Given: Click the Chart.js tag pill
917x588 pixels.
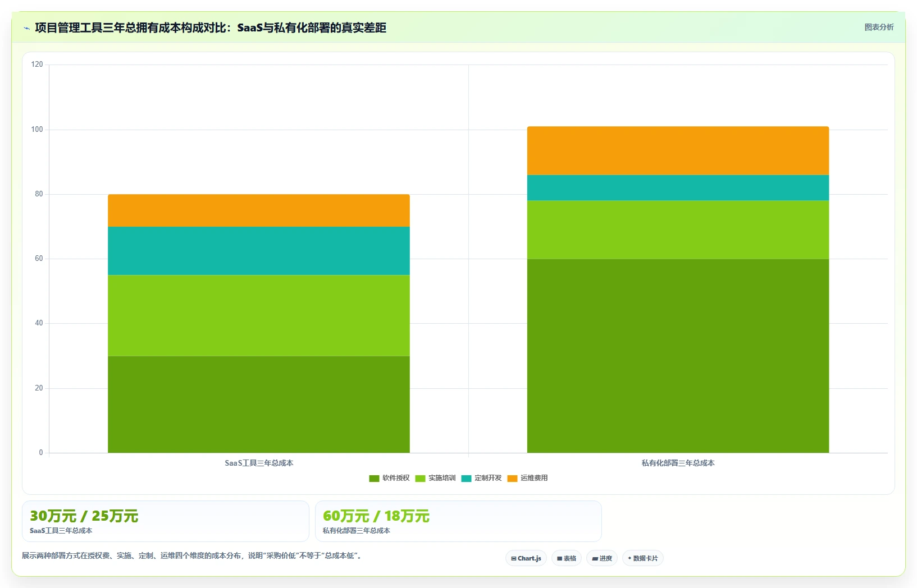Looking at the screenshot, I should pyautogui.click(x=526, y=558).
